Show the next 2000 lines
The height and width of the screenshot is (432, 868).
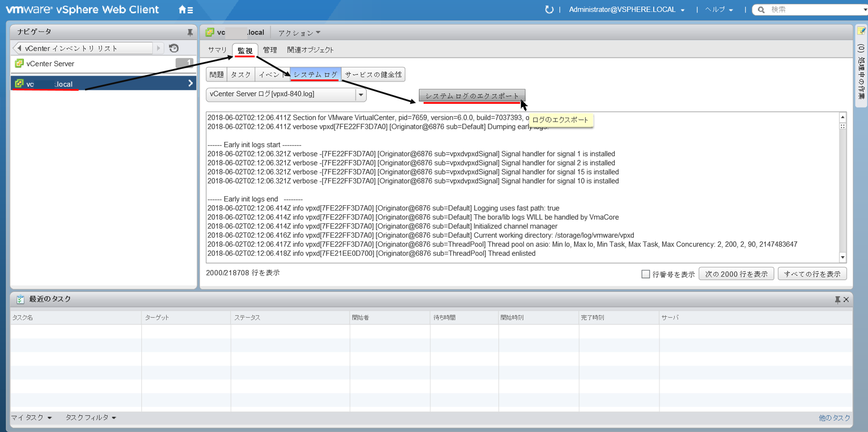tap(736, 274)
